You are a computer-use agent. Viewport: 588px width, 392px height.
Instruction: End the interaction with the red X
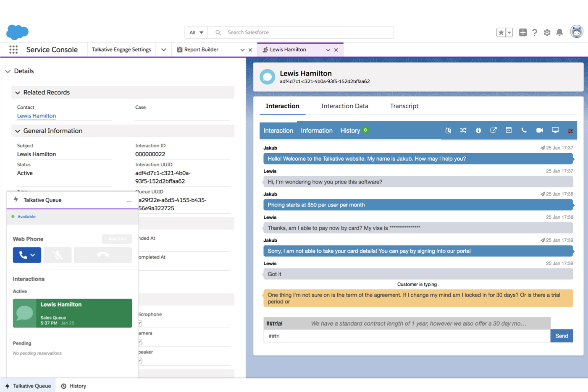pos(570,130)
